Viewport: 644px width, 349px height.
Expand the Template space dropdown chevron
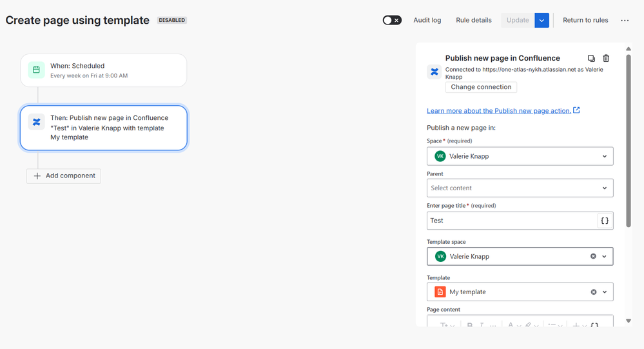click(x=605, y=257)
